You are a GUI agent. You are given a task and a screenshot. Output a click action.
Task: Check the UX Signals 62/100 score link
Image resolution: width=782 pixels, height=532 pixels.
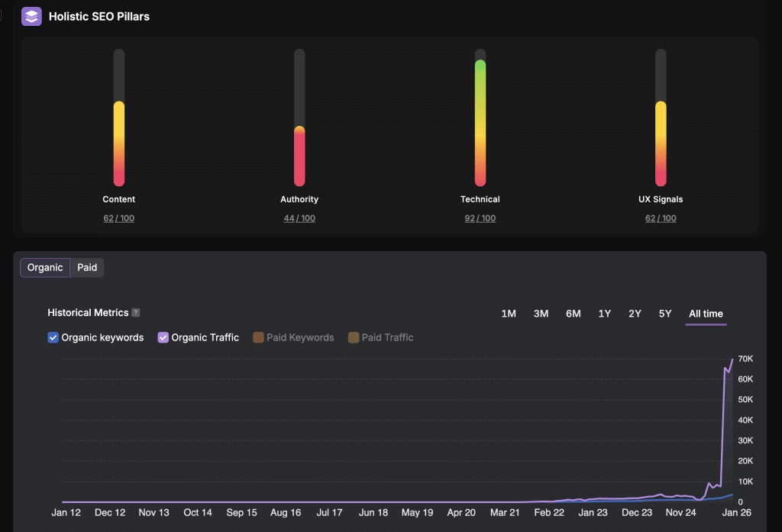pos(660,218)
